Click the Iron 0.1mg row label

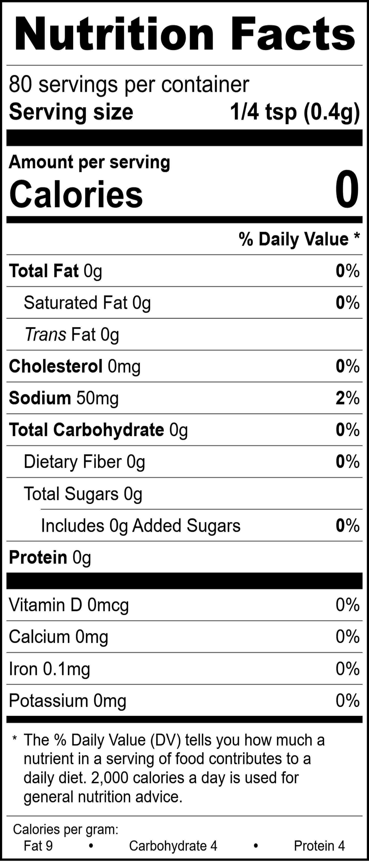50,669
